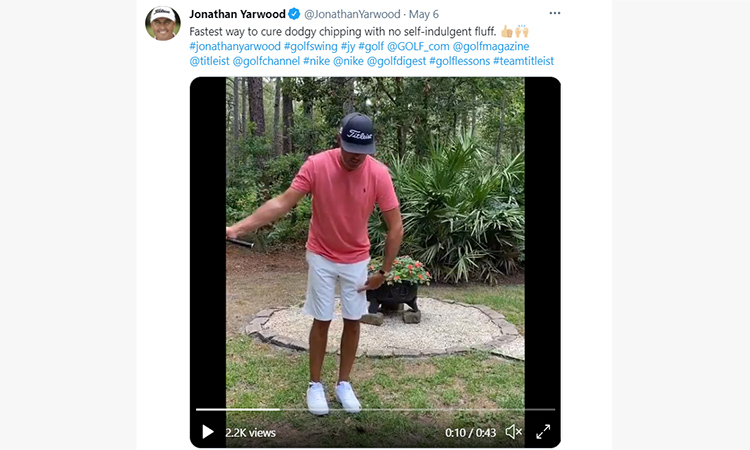Follow the #jy hashtag link
This screenshot has width=750, height=450.
[348, 46]
